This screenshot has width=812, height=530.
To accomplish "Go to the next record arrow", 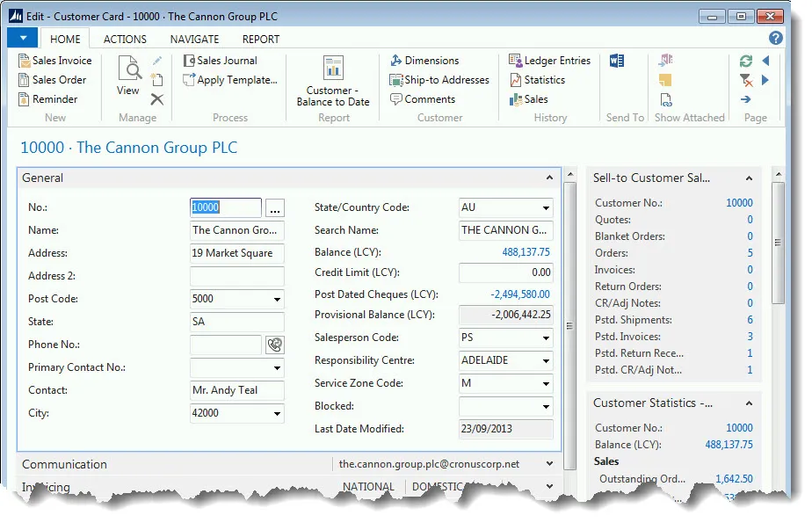I will pyautogui.click(x=765, y=80).
